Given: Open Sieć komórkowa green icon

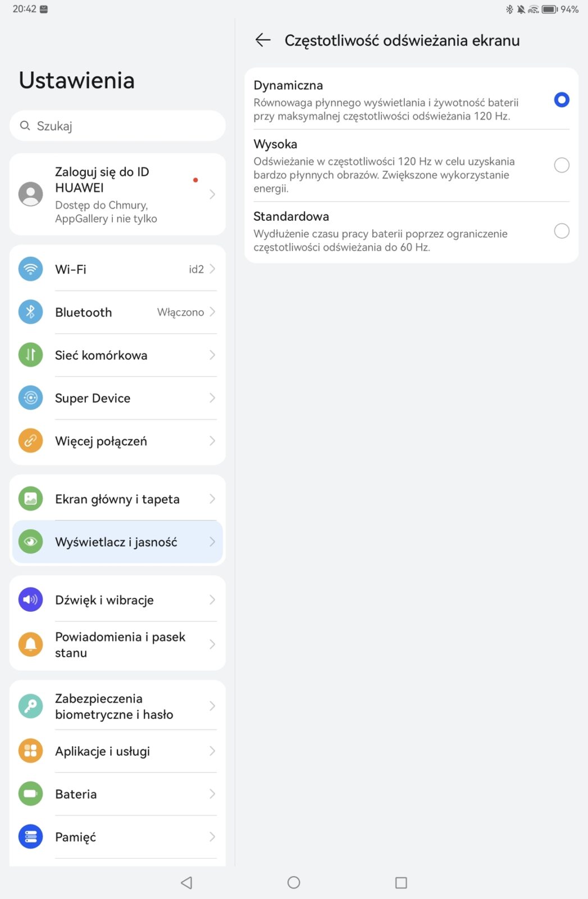Looking at the screenshot, I should click(31, 355).
